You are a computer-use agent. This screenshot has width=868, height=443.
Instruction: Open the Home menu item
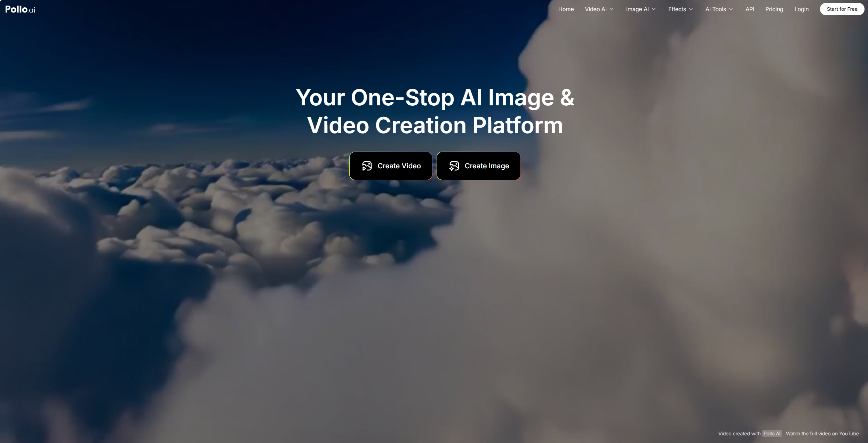point(566,9)
